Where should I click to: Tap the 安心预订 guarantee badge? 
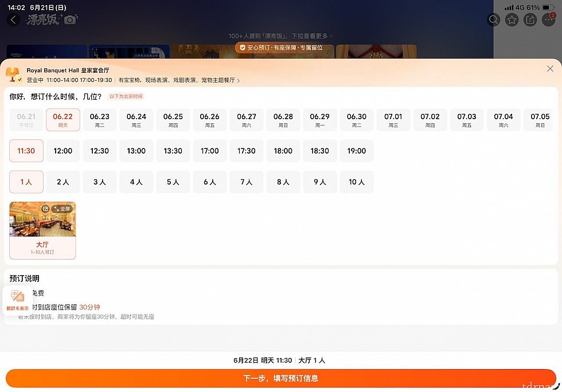click(281, 48)
